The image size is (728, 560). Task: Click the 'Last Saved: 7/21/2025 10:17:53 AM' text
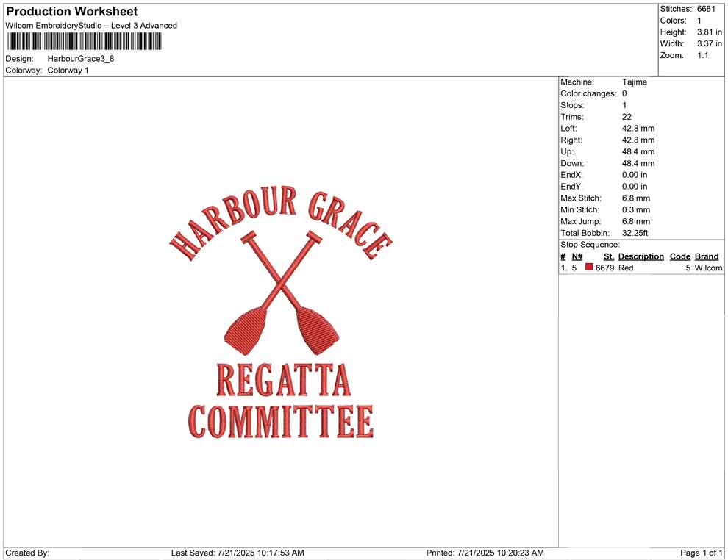[238, 553]
